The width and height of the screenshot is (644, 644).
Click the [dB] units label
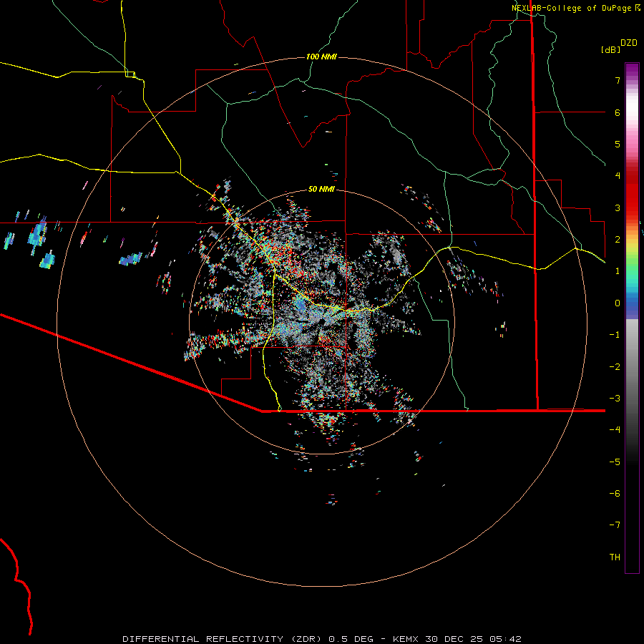coord(611,49)
